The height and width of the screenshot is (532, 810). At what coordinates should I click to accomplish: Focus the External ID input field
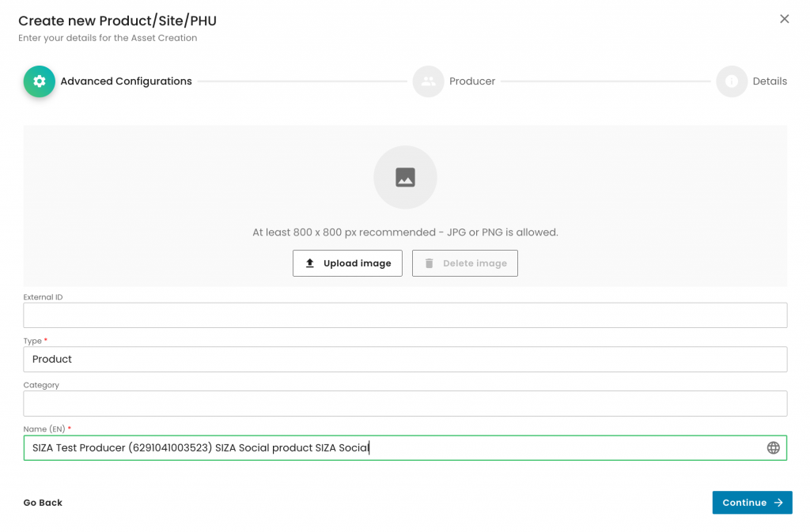405,315
